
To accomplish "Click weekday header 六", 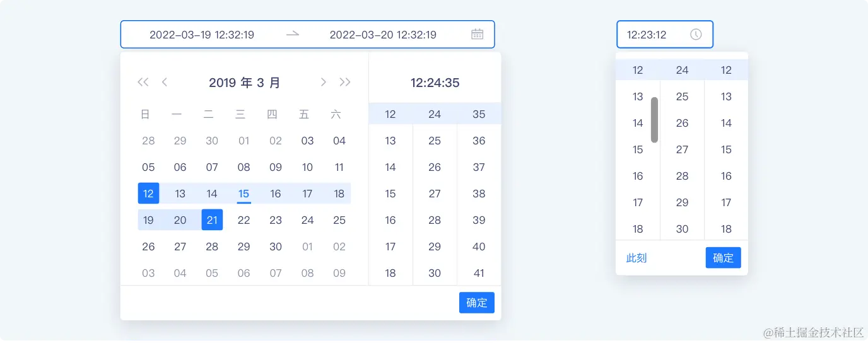I will click(x=336, y=114).
